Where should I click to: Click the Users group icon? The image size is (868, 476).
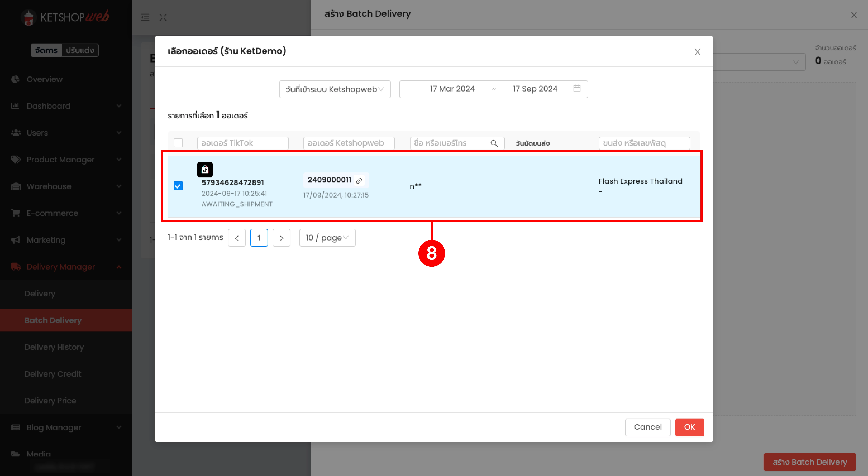(16, 133)
